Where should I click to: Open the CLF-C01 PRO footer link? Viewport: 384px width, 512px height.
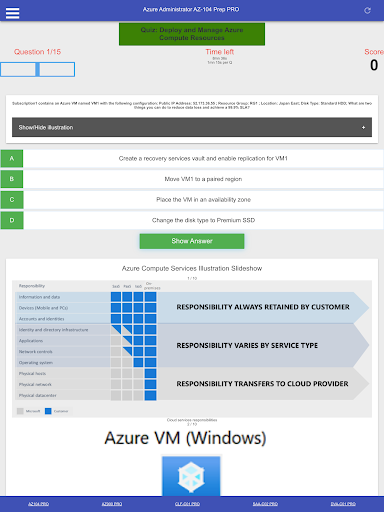click(187, 504)
